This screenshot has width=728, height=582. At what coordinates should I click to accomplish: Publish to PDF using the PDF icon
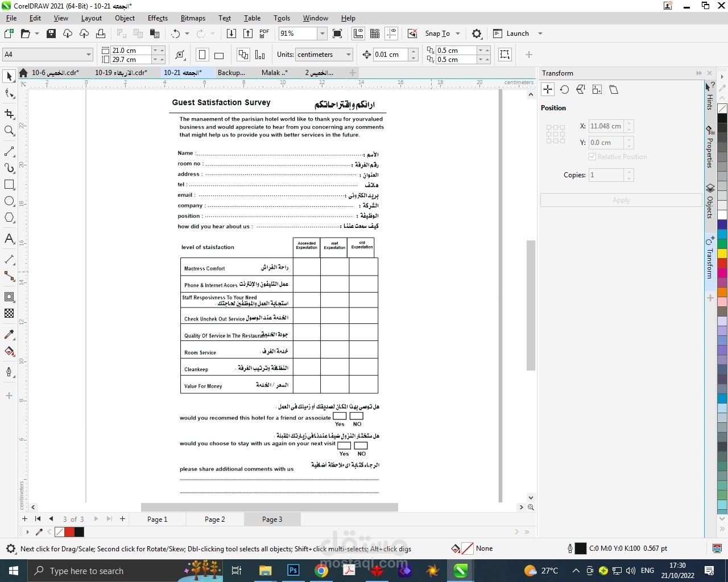tap(264, 34)
